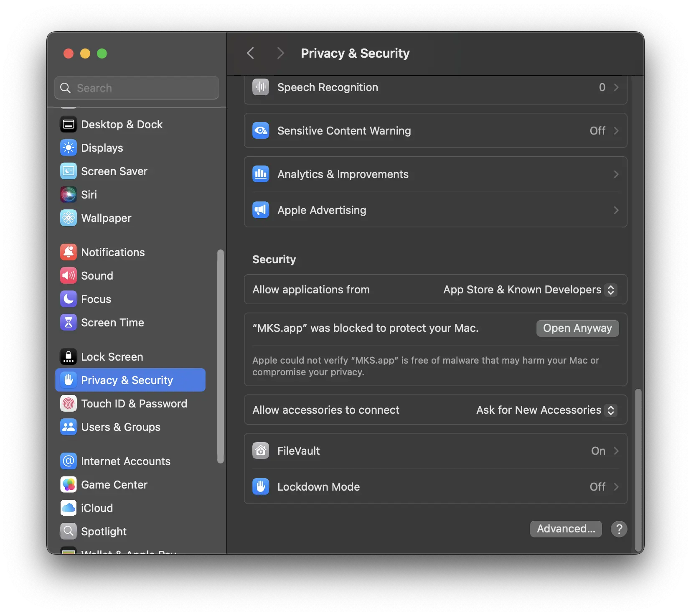Select Touch ID & Password in sidebar
This screenshot has height=616, width=691.
[x=130, y=404]
